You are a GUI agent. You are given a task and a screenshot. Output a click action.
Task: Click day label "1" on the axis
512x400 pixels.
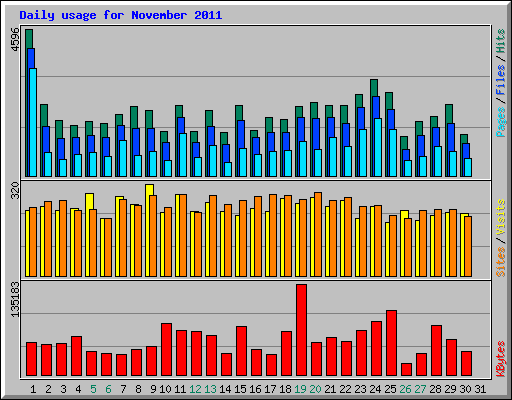pos(33,389)
